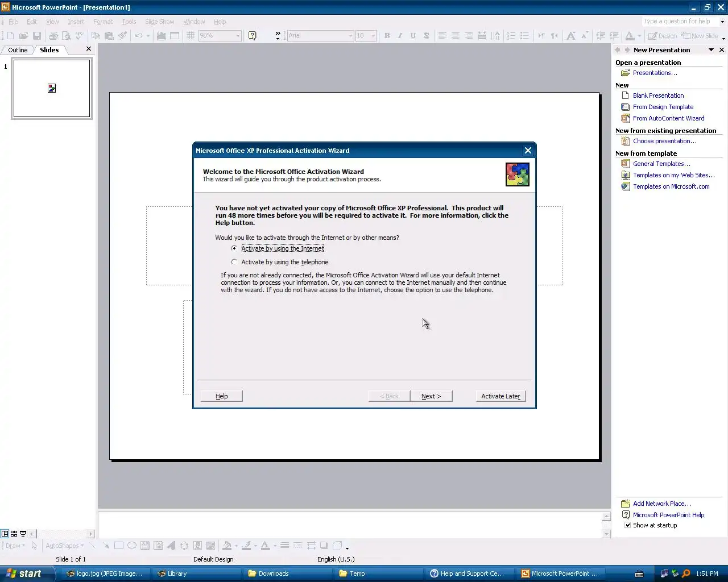
Task: Click the Show Grid toolbar icon
Action: pyautogui.click(x=191, y=36)
